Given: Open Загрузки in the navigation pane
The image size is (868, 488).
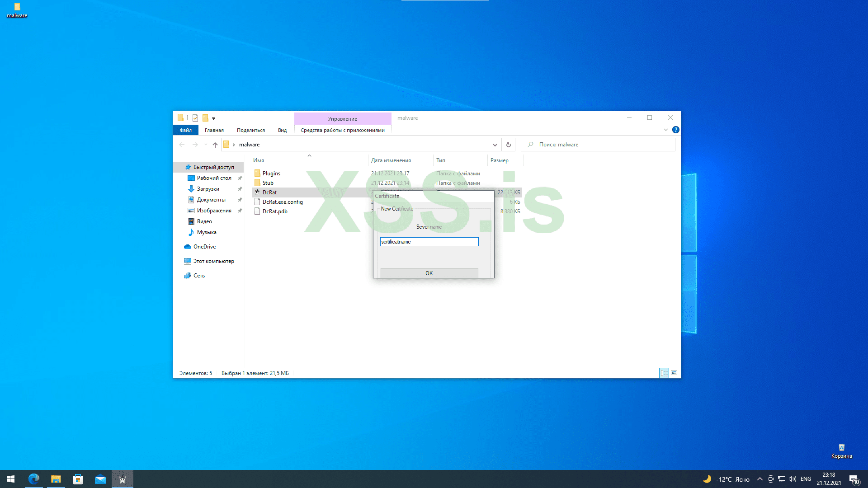Looking at the screenshot, I should point(208,189).
